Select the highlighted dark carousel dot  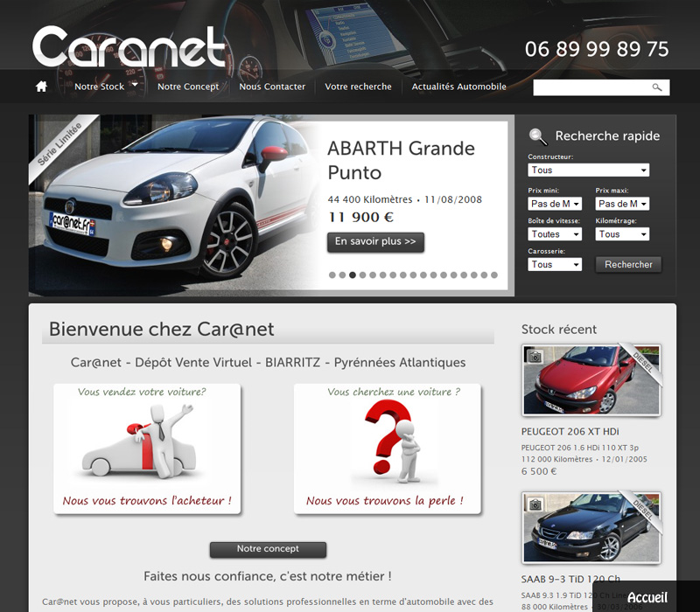[353, 275]
